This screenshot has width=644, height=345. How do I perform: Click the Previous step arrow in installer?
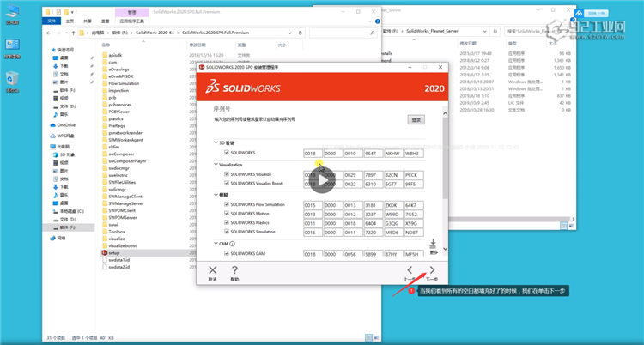pos(410,270)
